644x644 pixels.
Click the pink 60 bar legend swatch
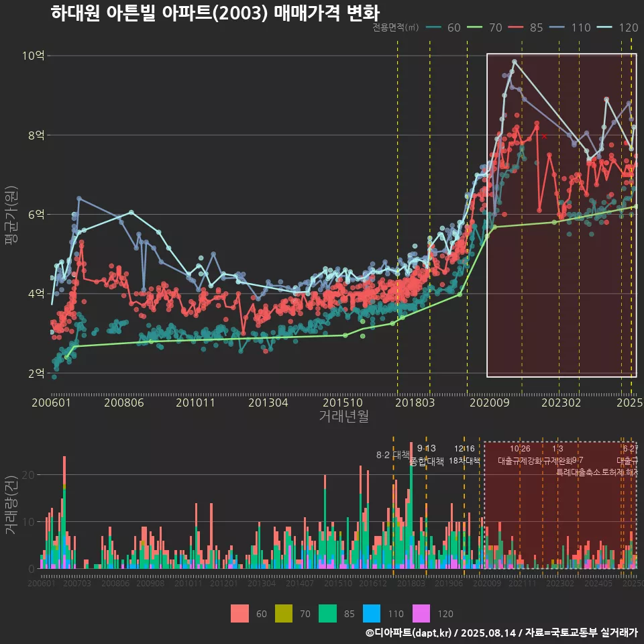click(239, 614)
